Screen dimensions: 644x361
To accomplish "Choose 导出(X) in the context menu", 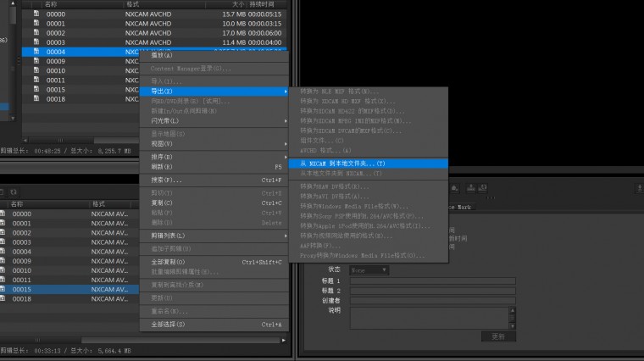I will 214,92.
